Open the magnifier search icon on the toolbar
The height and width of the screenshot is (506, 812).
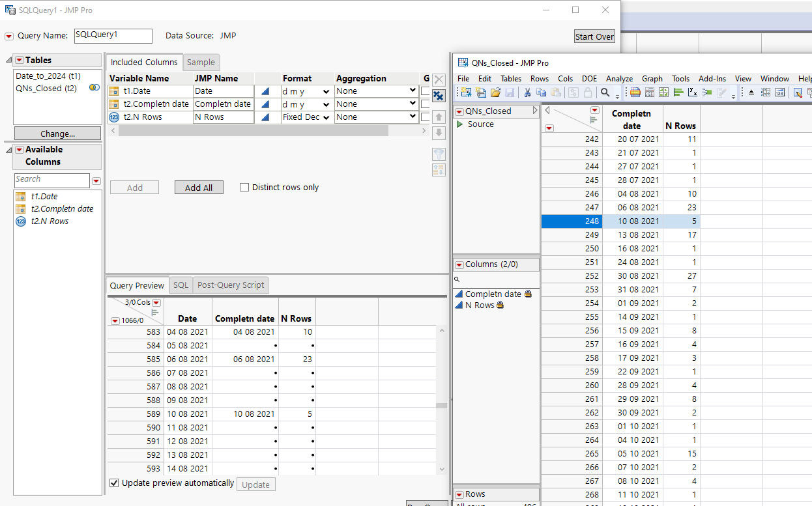pyautogui.click(x=605, y=92)
